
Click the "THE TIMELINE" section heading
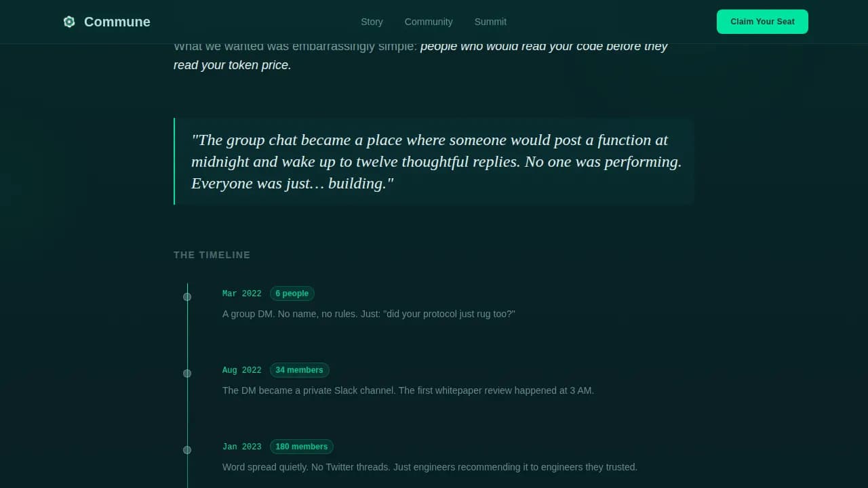212,255
